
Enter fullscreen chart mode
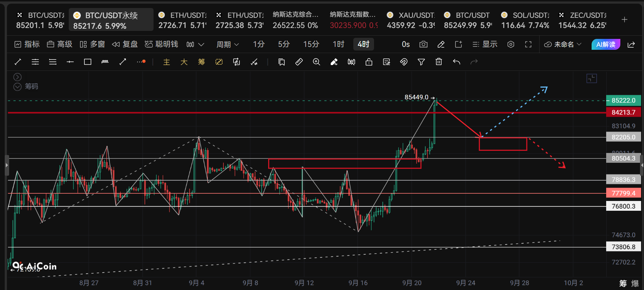(x=528, y=44)
